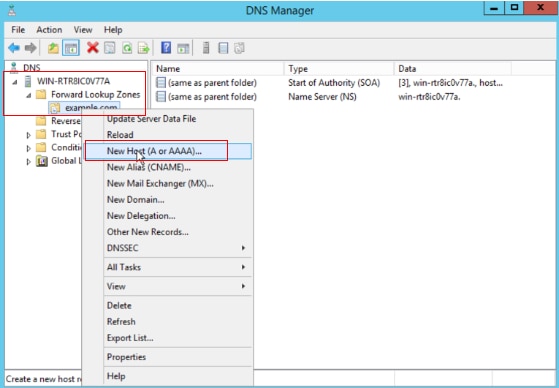Image resolution: width=559 pixels, height=388 pixels.
Task: Minimize the DNS Manager window
Action: coord(494,8)
